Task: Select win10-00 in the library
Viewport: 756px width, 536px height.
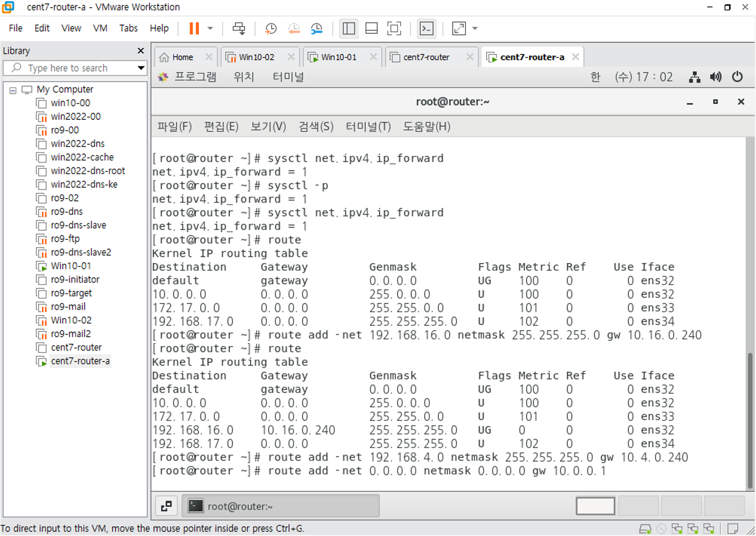Action: (70, 103)
